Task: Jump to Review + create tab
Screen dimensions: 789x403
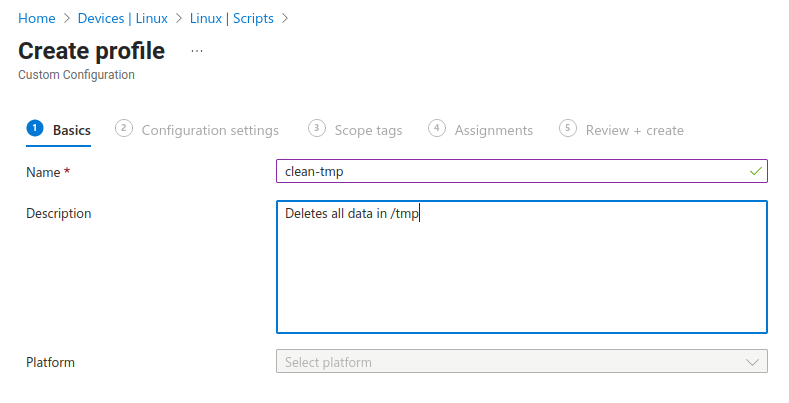Action: pyautogui.click(x=634, y=130)
